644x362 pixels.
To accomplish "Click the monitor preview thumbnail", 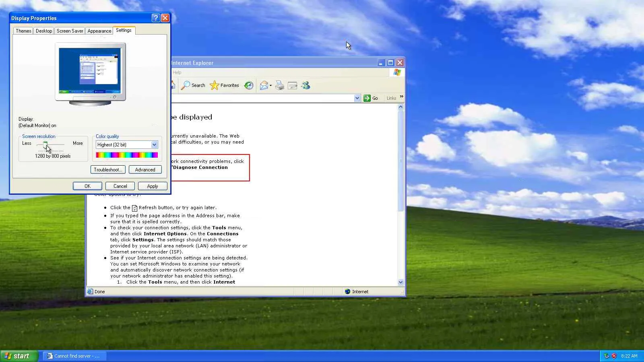I will (90, 74).
